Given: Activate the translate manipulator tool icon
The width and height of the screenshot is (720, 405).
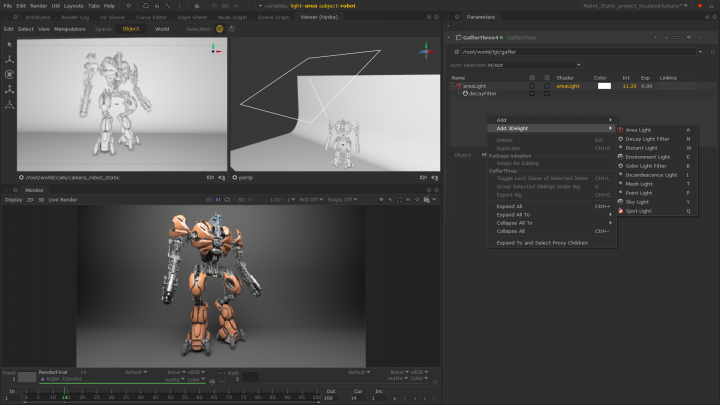Looking at the screenshot, I should (9, 59).
